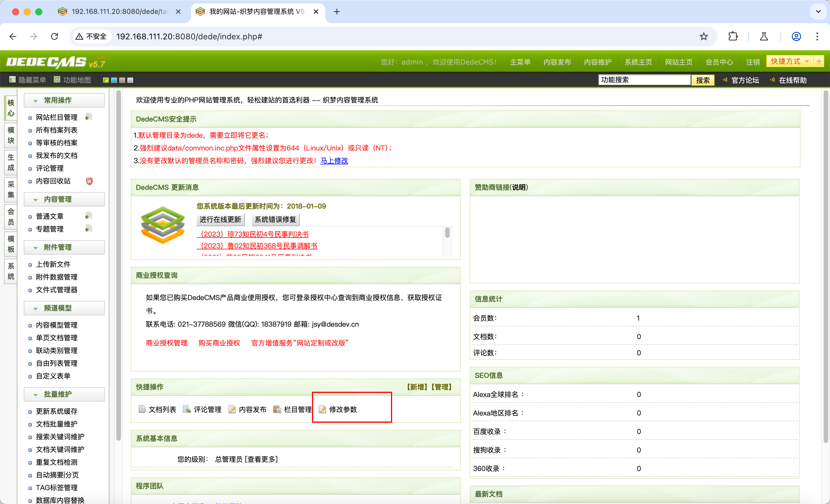Viewport: 830px width, 504px height.
Task: Click the 马上修改 link
Action: (334, 161)
